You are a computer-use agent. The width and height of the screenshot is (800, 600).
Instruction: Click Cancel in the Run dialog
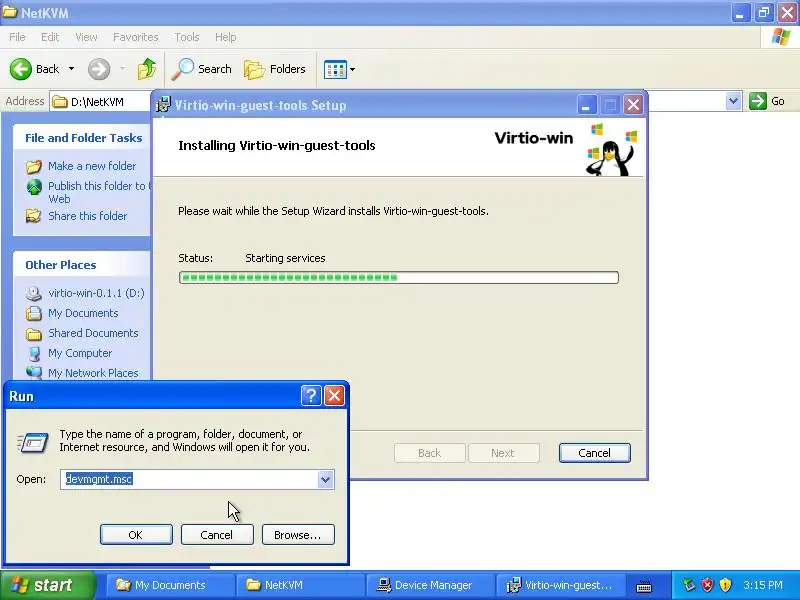click(x=217, y=535)
